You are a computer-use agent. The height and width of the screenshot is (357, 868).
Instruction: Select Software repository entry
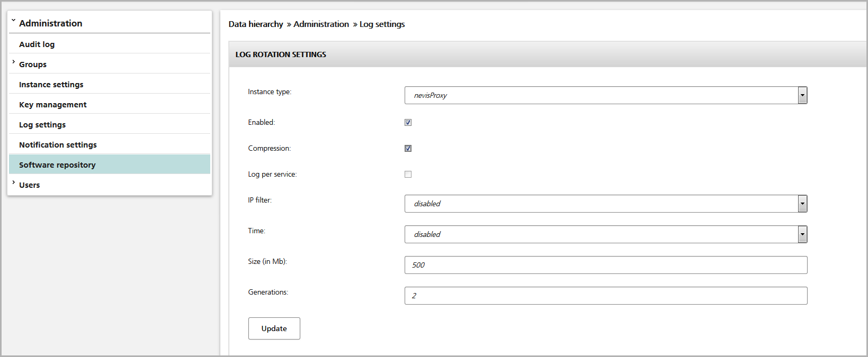(x=110, y=164)
